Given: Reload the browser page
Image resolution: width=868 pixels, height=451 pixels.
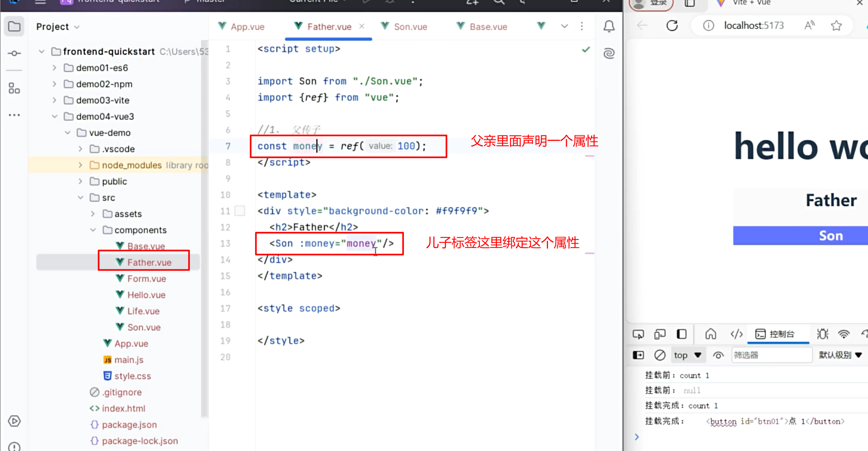Looking at the screenshot, I should 672,26.
